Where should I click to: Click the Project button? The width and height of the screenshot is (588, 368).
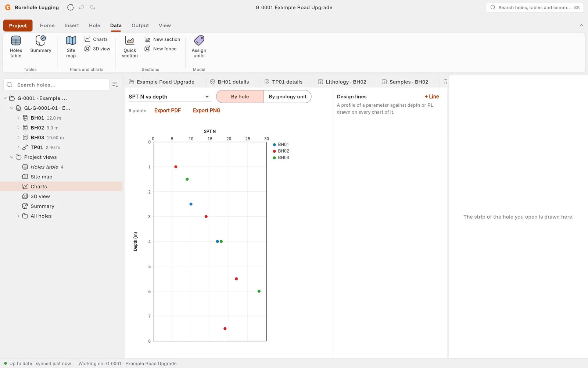(x=18, y=25)
